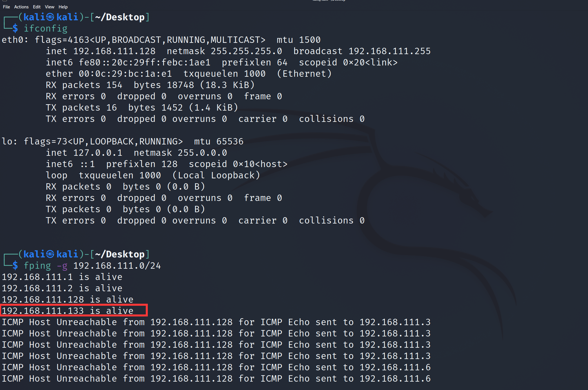The width and height of the screenshot is (588, 390).
Task: Open the Actions menu
Action: [21, 7]
